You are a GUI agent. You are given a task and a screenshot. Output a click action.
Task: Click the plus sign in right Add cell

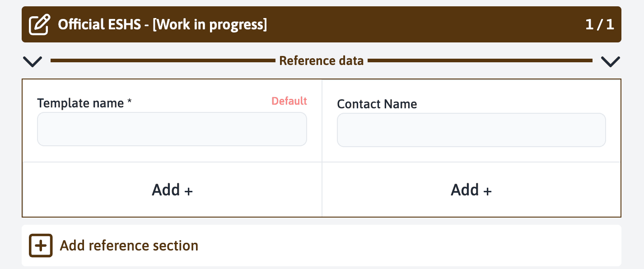pyautogui.click(x=488, y=191)
